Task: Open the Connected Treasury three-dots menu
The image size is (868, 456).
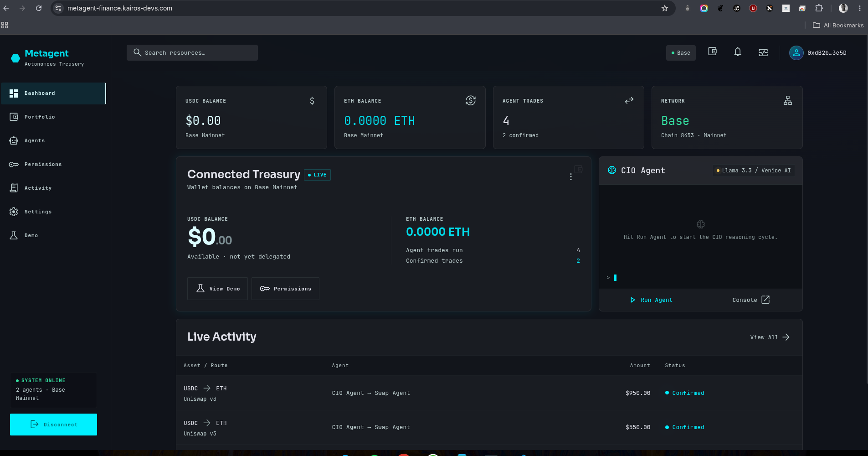Action: tap(570, 176)
